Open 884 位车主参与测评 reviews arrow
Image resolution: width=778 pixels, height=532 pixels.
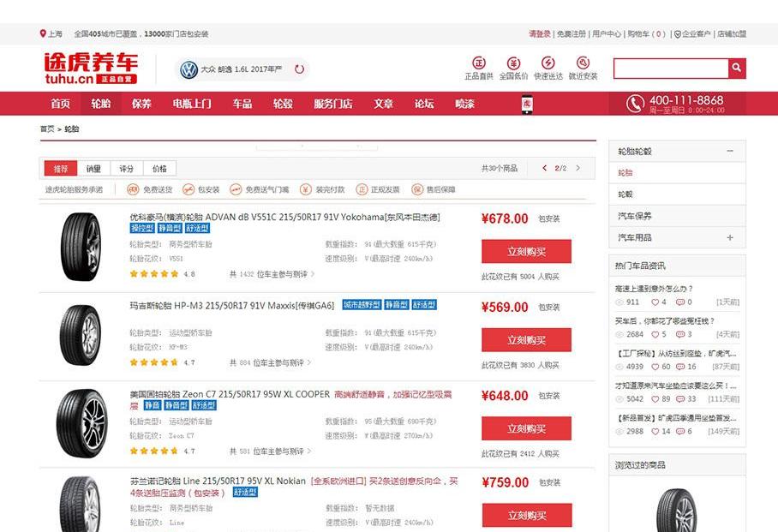(x=309, y=362)
